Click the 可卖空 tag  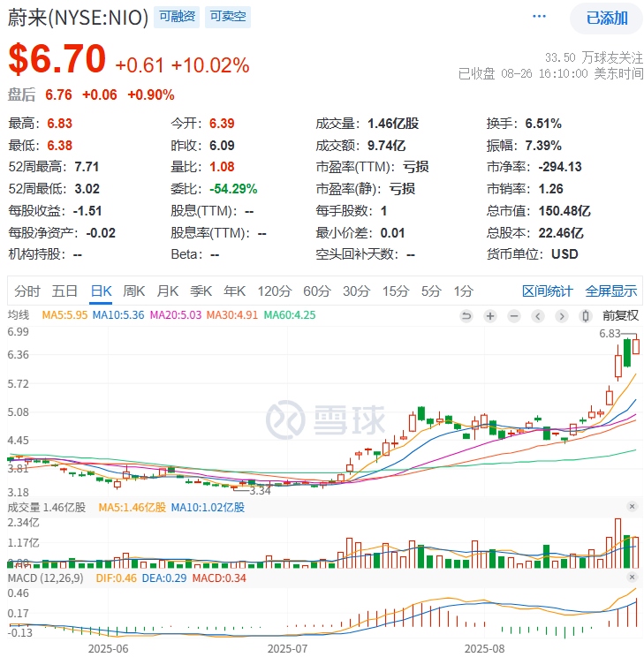[228, 17]
